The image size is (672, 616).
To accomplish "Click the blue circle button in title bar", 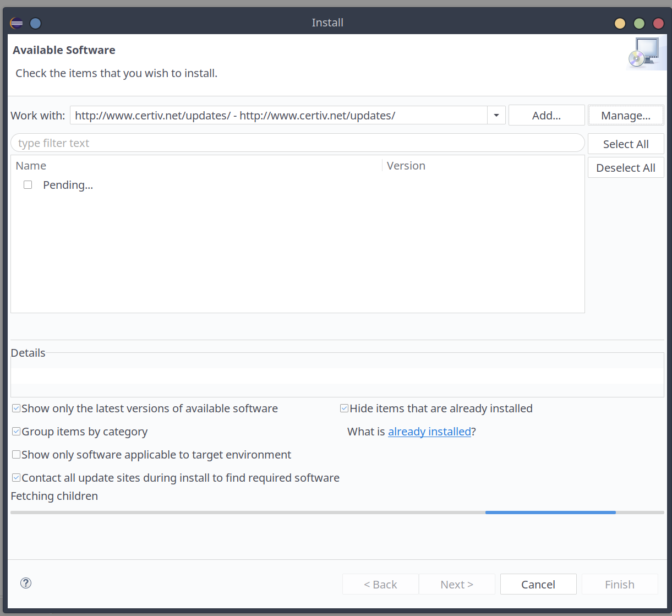I will tap(35, 23).
